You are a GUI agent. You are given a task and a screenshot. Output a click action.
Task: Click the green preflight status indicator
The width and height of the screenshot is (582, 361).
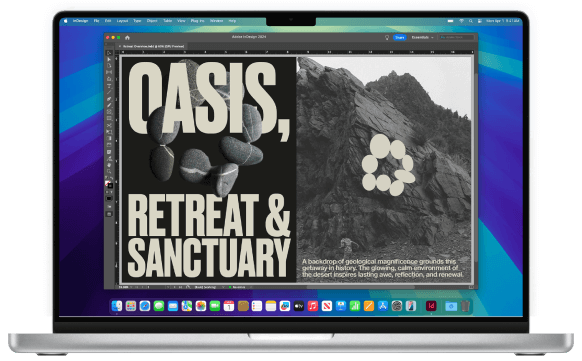pyautogui.click(x=230, y=287)
